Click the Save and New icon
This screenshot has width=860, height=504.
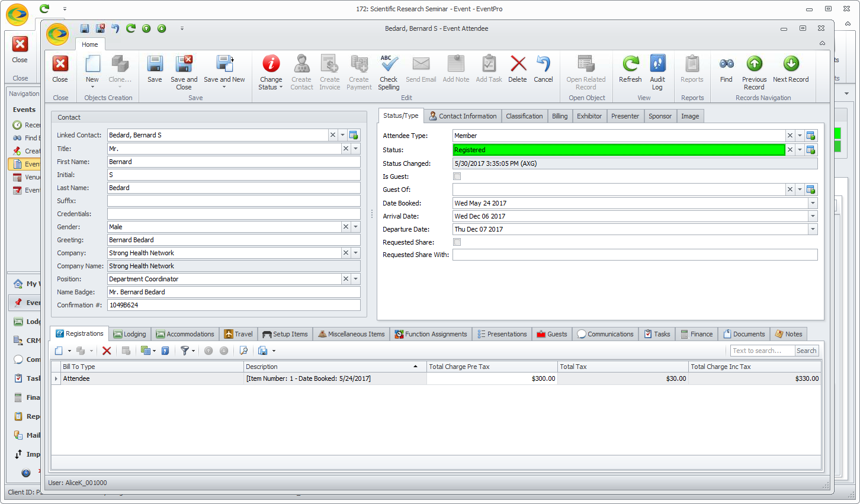[224, 64]
